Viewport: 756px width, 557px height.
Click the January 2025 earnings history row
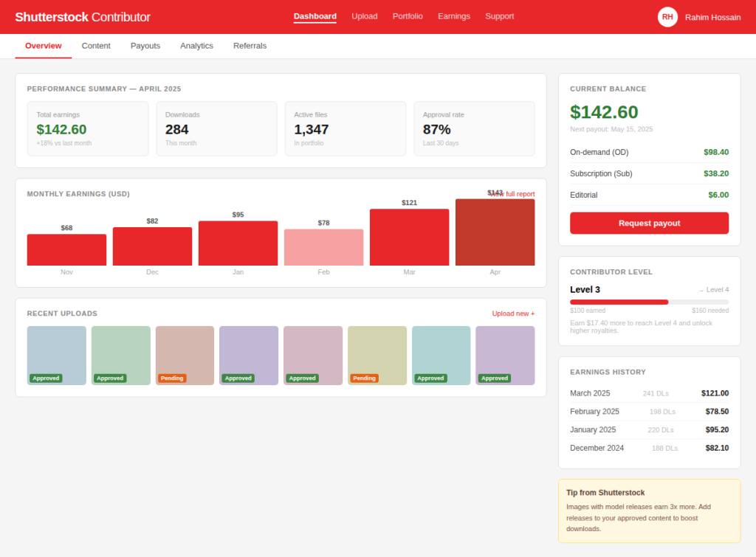pos(649,430)
